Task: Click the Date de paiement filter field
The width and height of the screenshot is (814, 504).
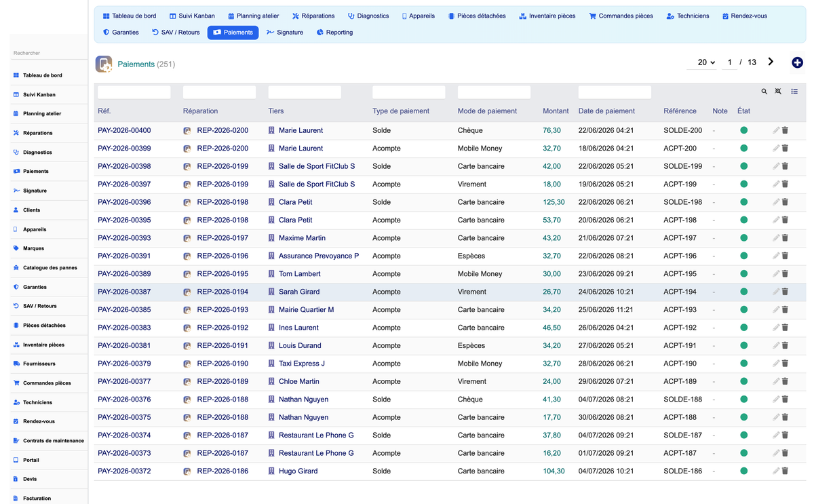Action: tap(615, 92)
